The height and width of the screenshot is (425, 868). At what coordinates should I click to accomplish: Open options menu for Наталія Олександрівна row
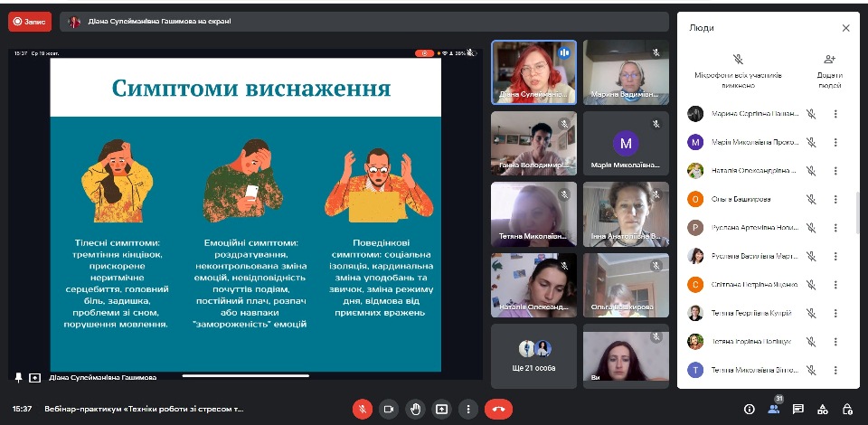coord(835,171)
